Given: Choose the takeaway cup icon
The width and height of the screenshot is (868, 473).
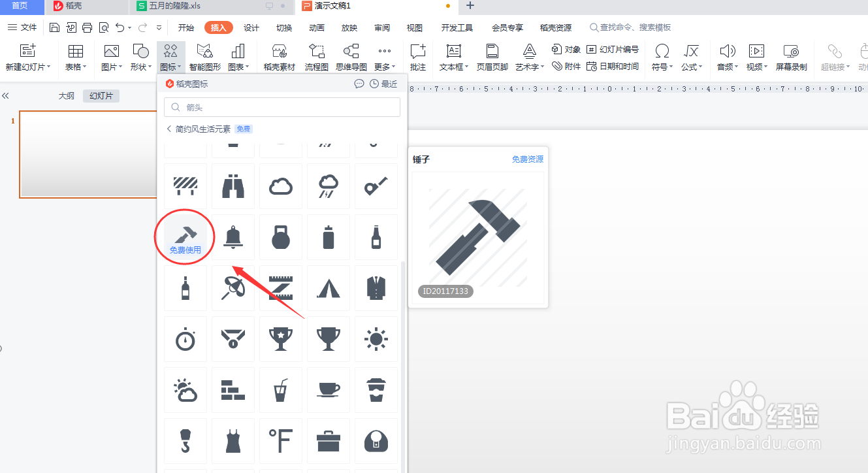Looking at the screenshot, I should (x=376, y=389).
